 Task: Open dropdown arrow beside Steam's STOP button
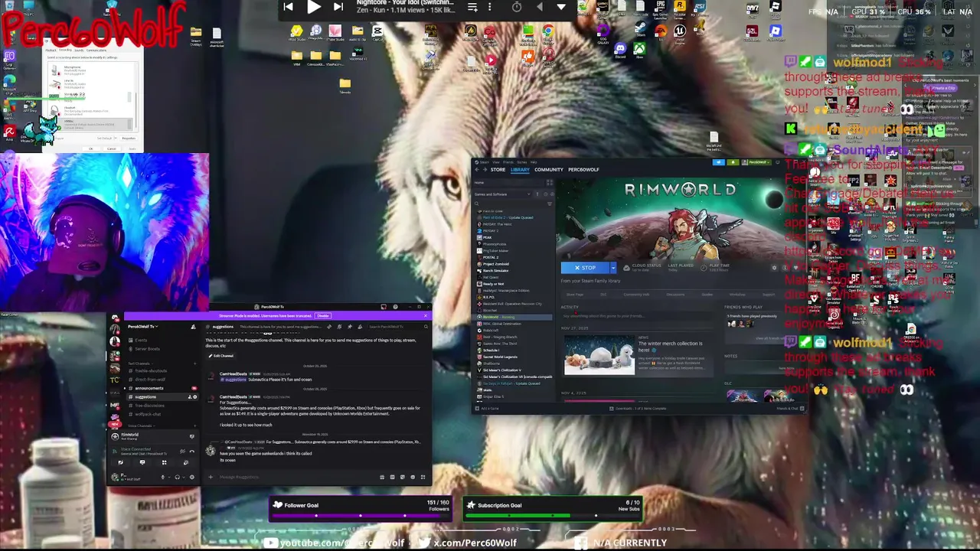(x=613, y=268)
